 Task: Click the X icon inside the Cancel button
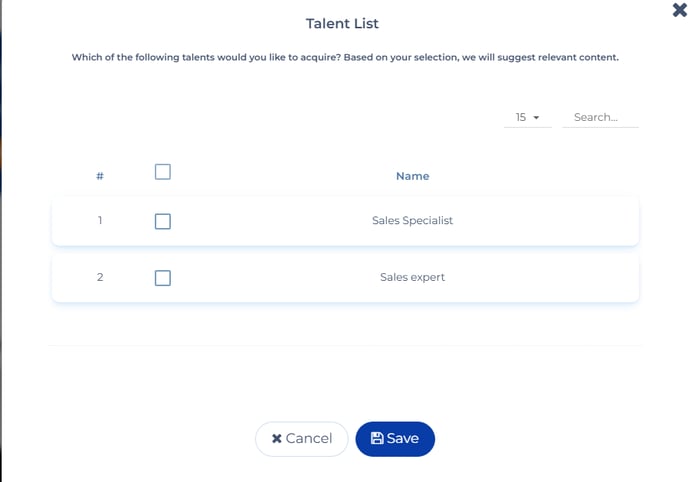tap(276, 439)
